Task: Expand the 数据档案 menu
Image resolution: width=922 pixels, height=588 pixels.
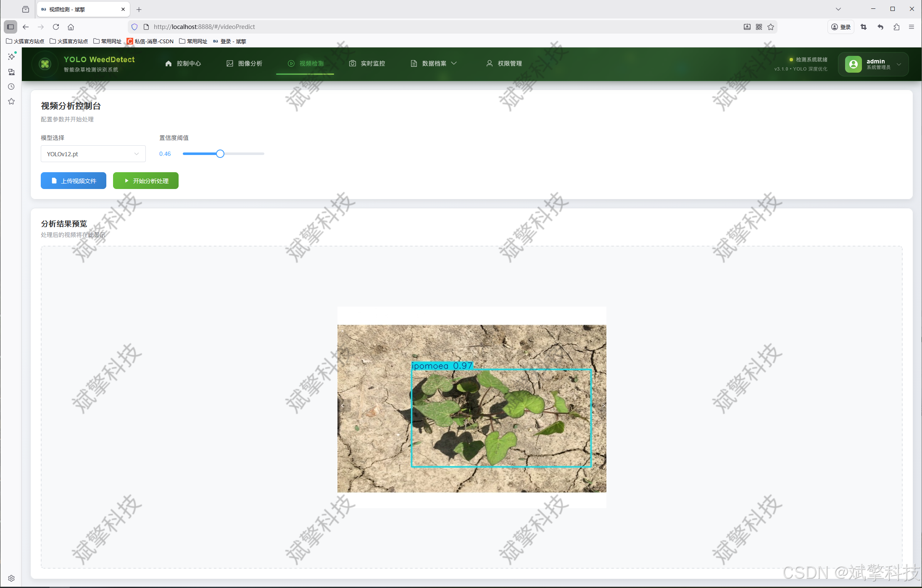Action: click(434, 63)
